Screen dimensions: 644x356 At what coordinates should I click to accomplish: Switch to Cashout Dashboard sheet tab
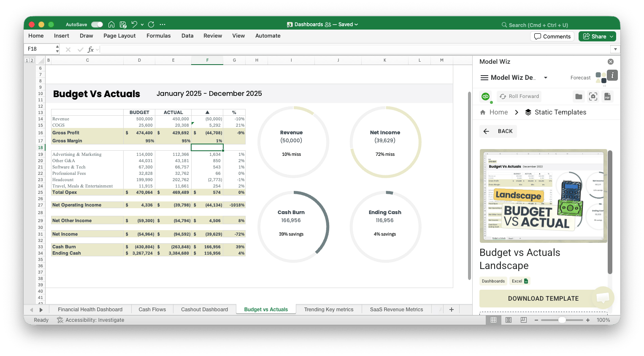tap(204, 310)
